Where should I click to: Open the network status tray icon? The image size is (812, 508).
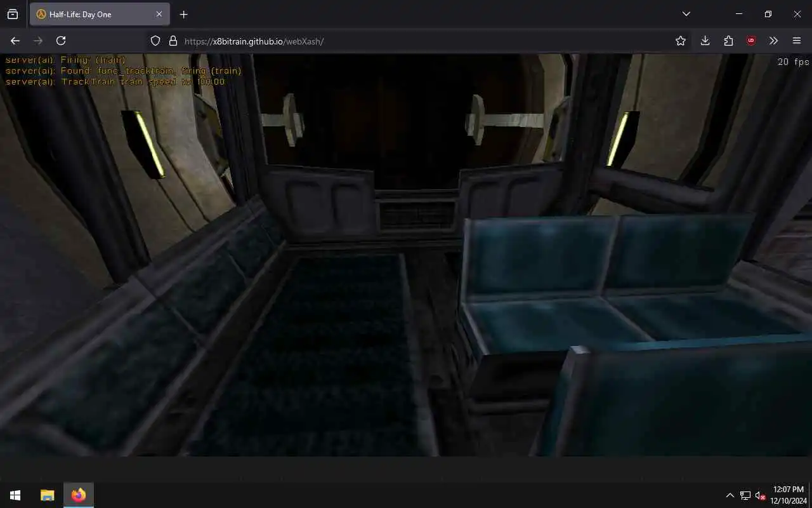(745, 495)
